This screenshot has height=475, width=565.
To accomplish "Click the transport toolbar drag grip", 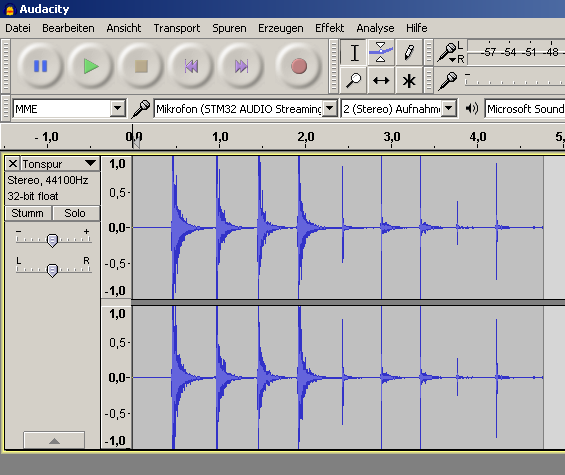I will click(x=5, y=66).
